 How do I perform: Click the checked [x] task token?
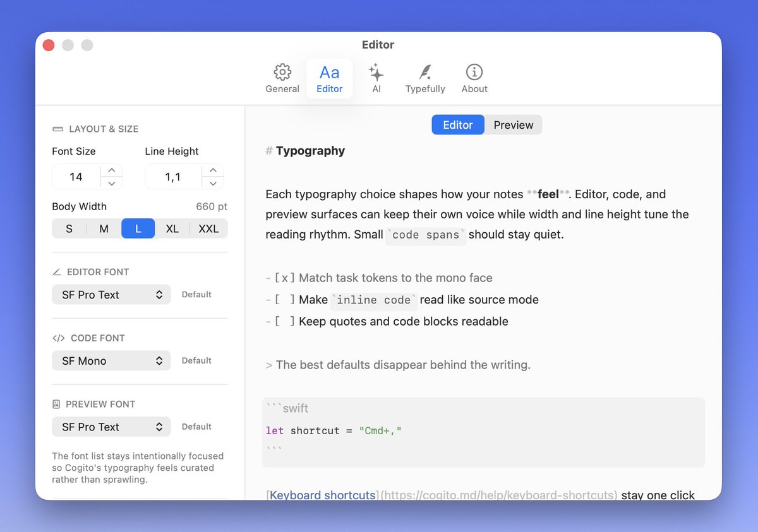click(x=284, y=278)
